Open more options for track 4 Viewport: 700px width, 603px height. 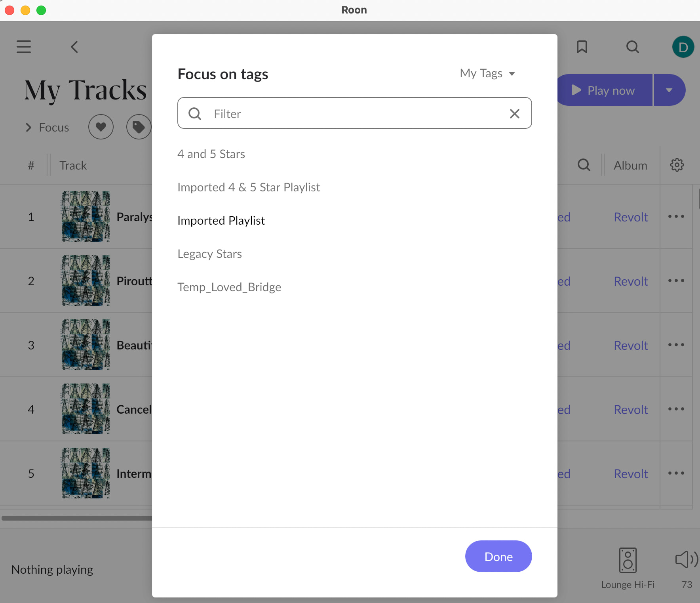click(x=676, y=409)
